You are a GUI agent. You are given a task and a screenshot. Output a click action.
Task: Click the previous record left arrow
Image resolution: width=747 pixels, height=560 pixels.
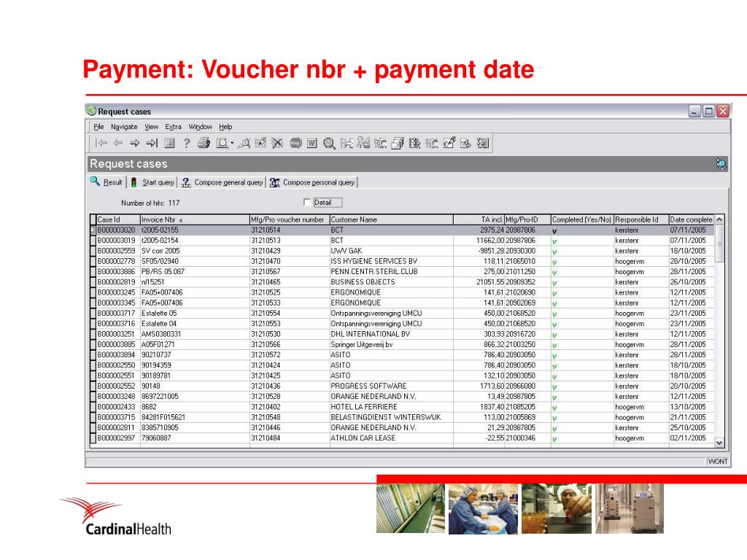point(118,143)
